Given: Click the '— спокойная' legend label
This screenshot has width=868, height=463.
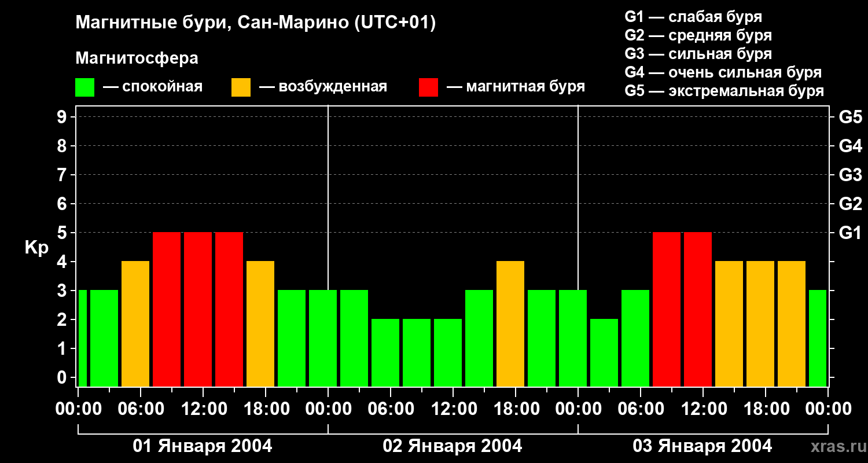Looking at the screenshot, I should [153, 87].
